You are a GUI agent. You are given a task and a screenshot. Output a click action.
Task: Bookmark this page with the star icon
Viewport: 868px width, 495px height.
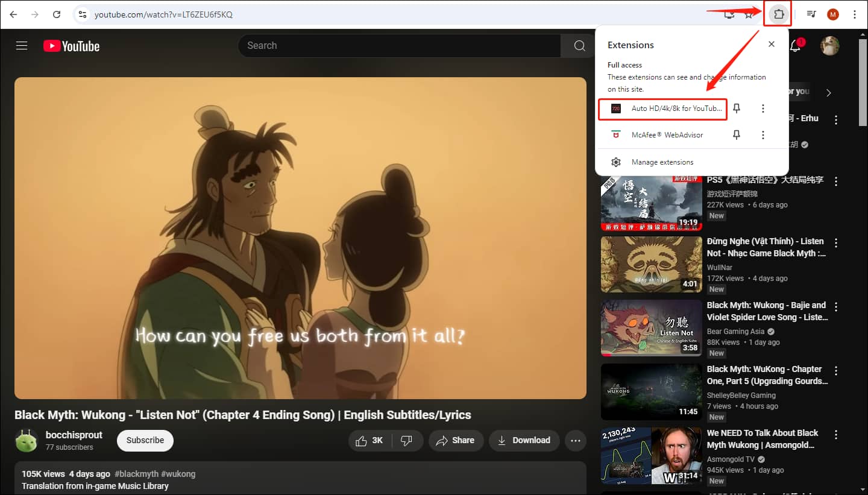(x=749, y=14)
